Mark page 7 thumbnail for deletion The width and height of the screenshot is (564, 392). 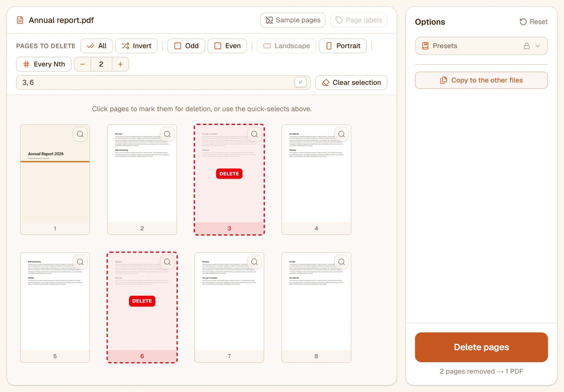(229, 307)
